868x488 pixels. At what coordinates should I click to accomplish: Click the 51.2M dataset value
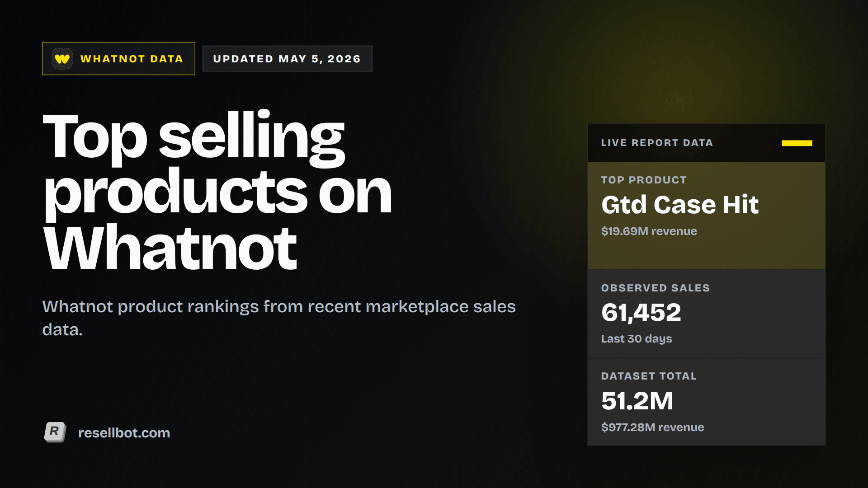click(x=637, y=401)
